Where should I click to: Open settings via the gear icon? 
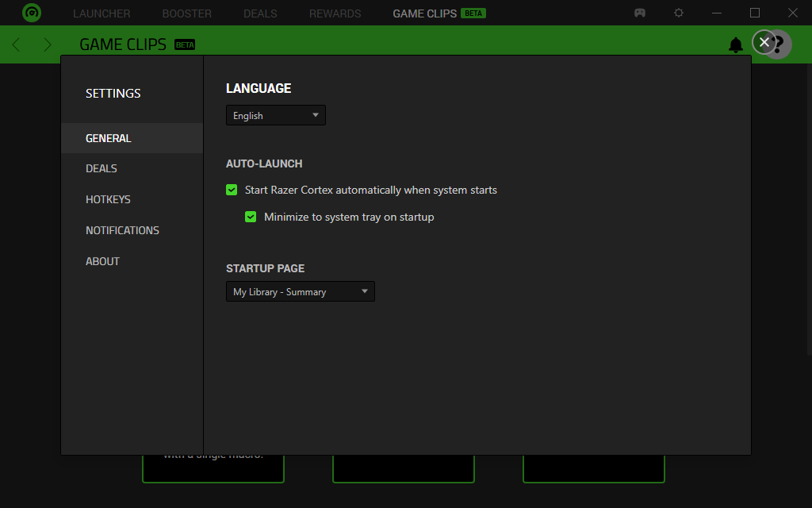click(679, 13)
